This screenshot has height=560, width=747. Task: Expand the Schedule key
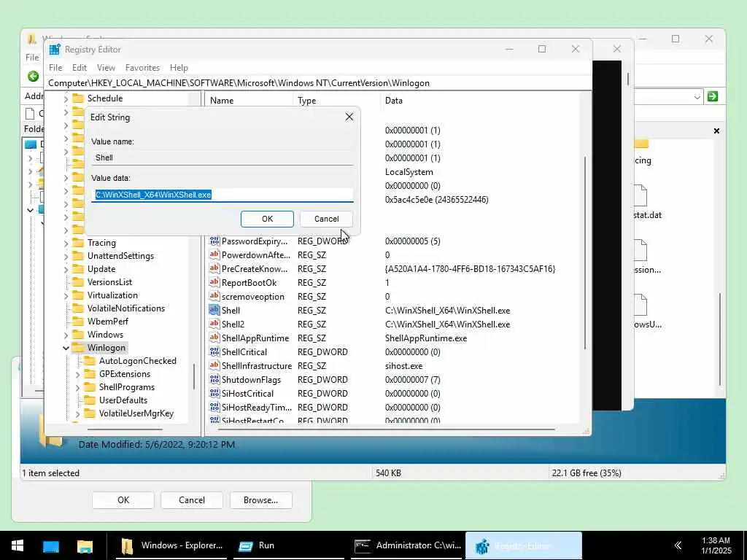click(66, 98)
